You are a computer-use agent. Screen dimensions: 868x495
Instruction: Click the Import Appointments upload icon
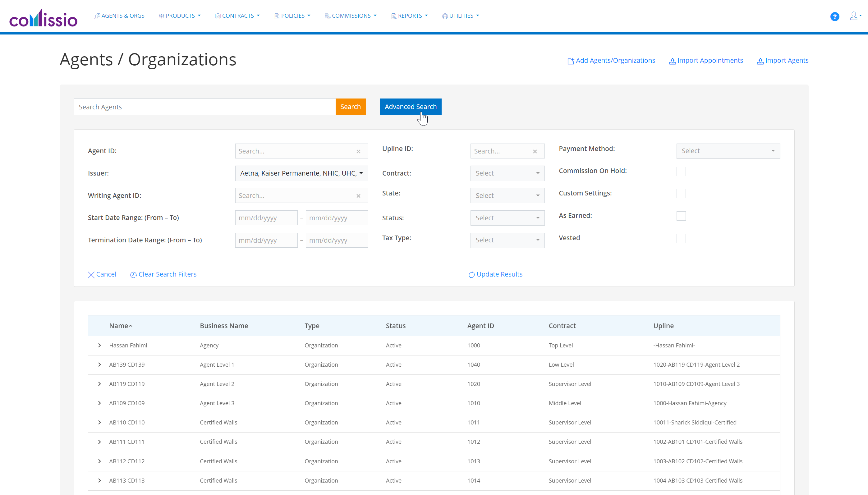672,61
